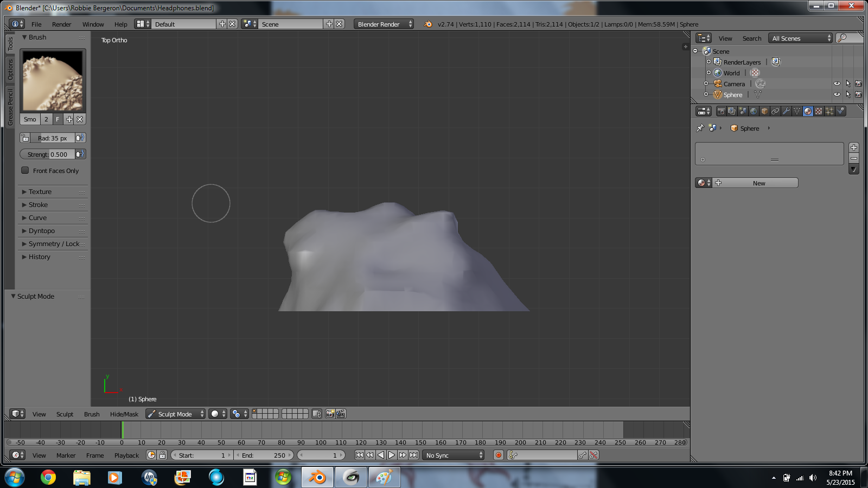
Task: Toggle Sphere visibility eye in outliner
Action: tap(837, 94)
